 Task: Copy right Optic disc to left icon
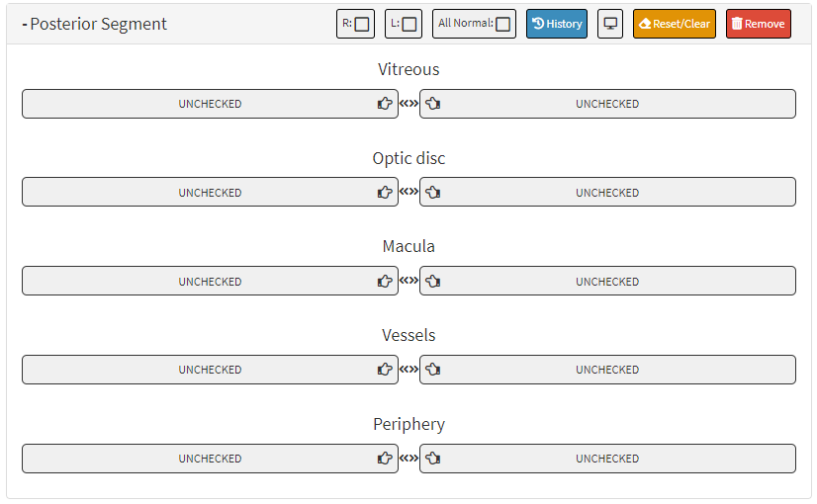(x=385, y=192)
